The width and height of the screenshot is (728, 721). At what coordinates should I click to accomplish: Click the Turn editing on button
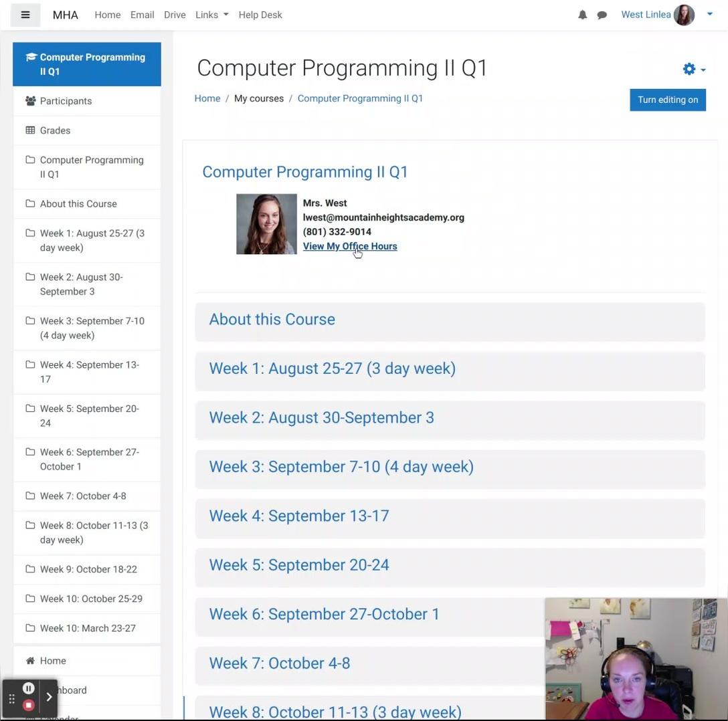pos(667,100)
